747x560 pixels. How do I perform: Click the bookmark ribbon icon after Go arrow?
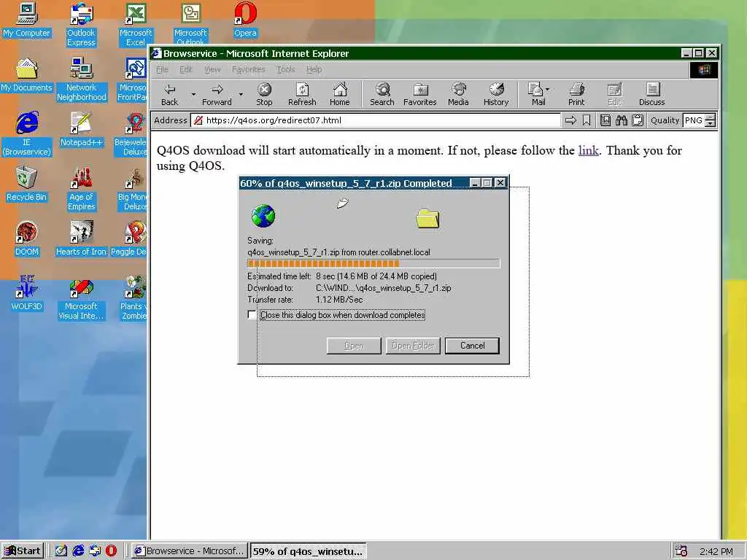[x=587, y=120]
